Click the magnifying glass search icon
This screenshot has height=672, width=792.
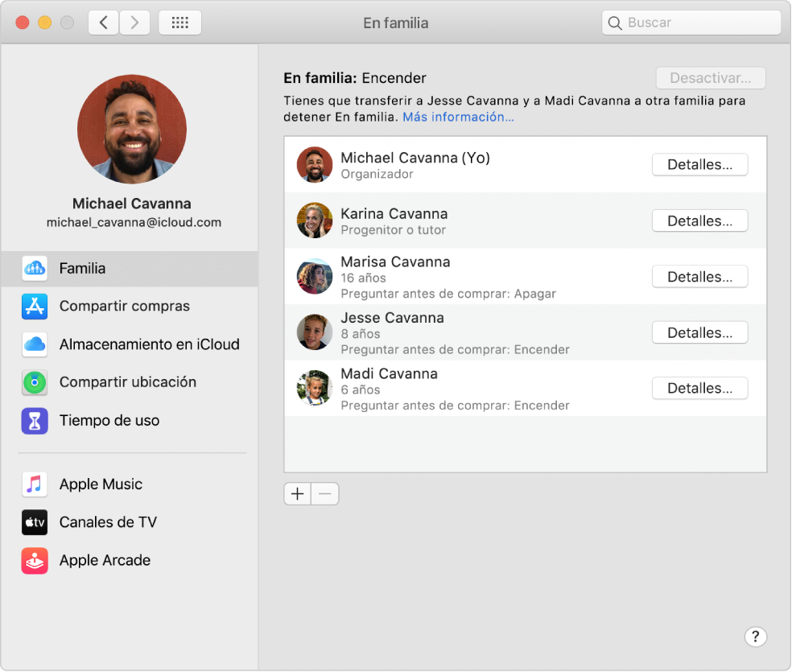pos(615,23)
